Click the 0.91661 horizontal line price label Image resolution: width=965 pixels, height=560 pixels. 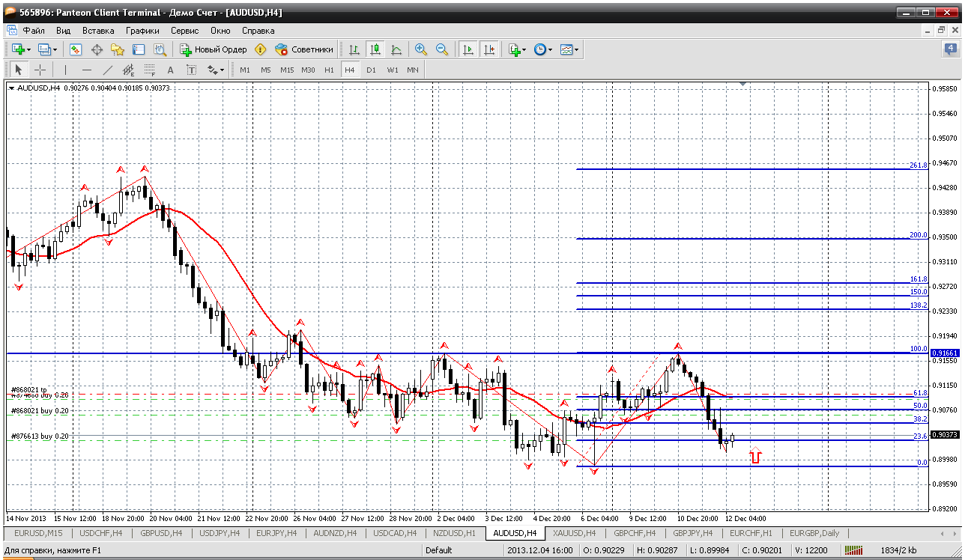pyautogui.click(x=946, y=353)
